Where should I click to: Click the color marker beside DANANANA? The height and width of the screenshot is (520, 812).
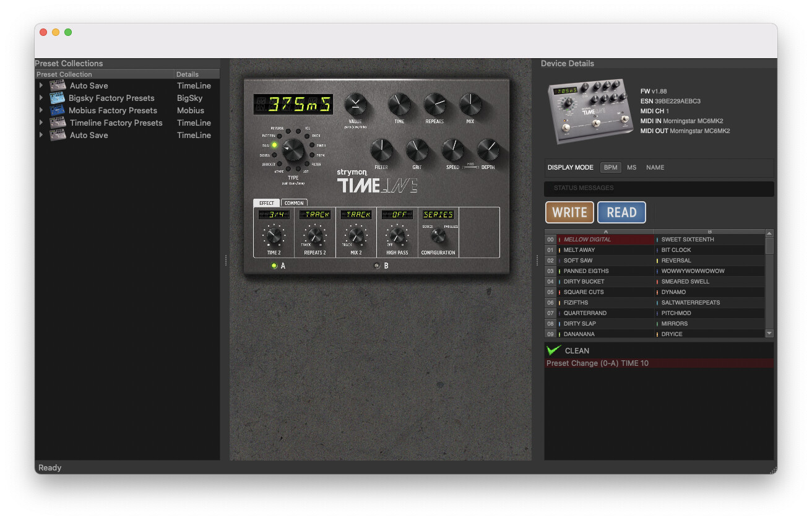pos(559,334)
